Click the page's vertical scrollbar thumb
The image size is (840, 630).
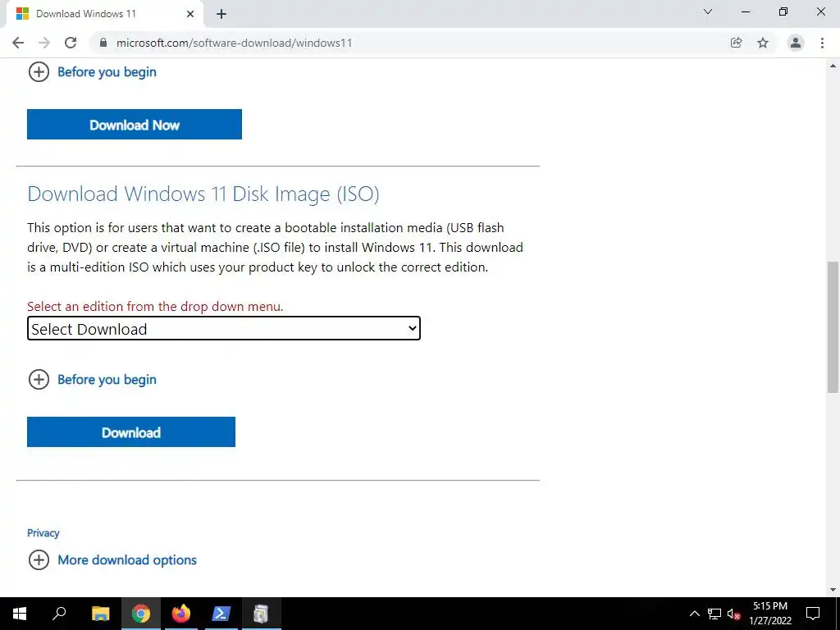(833, 326)
